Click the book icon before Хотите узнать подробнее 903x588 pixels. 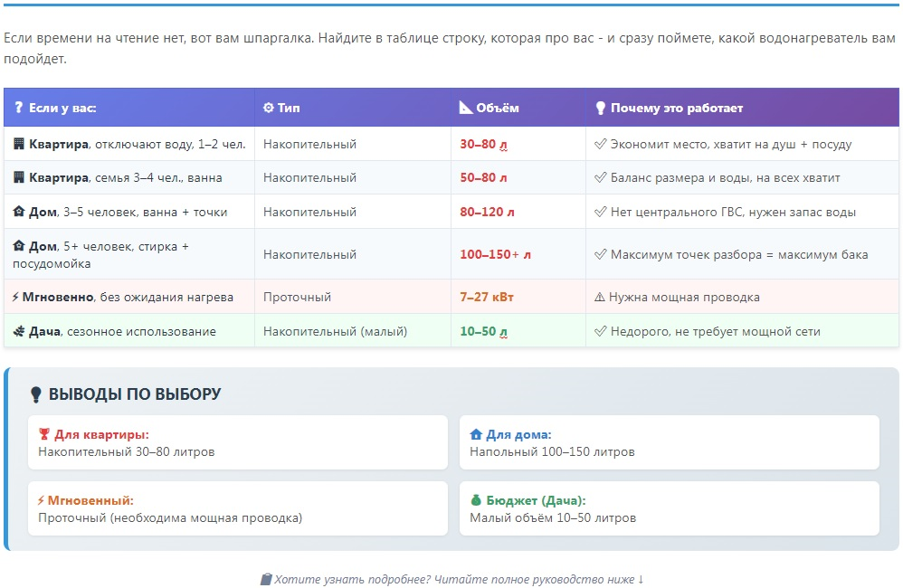click(265, 579)
